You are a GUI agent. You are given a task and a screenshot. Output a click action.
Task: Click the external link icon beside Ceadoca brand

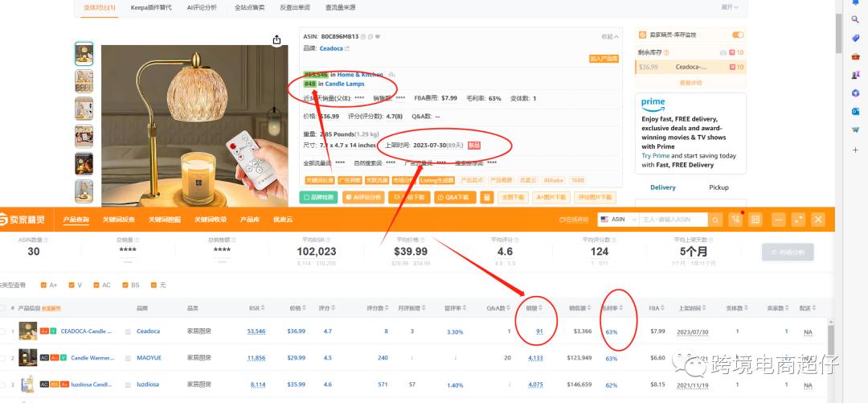pos(347,49)
